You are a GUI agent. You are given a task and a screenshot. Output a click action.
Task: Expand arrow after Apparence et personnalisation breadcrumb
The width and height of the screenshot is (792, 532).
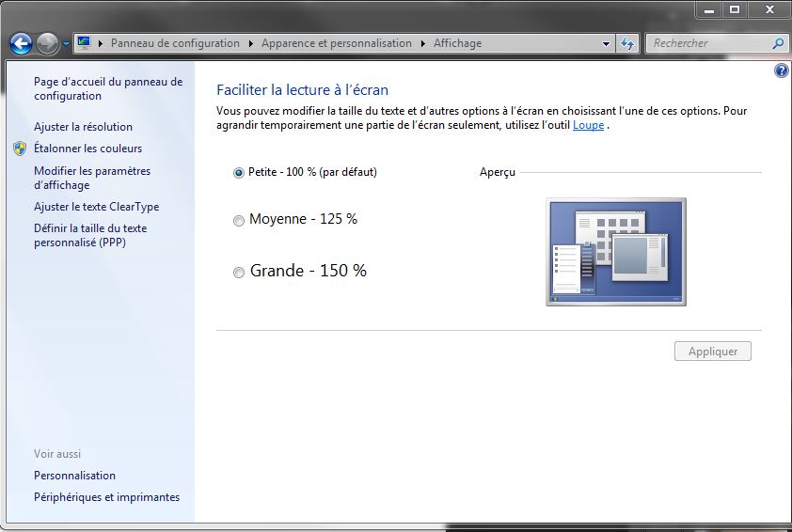422,43
